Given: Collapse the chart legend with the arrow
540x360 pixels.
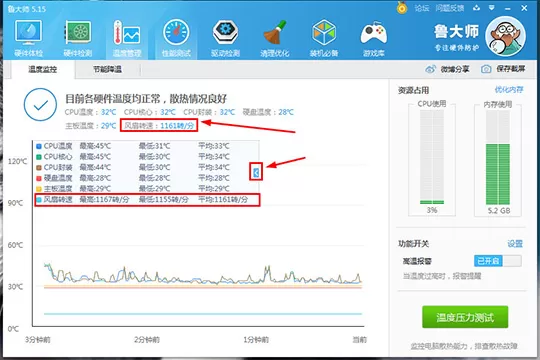Looking at the screenshot, I should coord(256,172).
